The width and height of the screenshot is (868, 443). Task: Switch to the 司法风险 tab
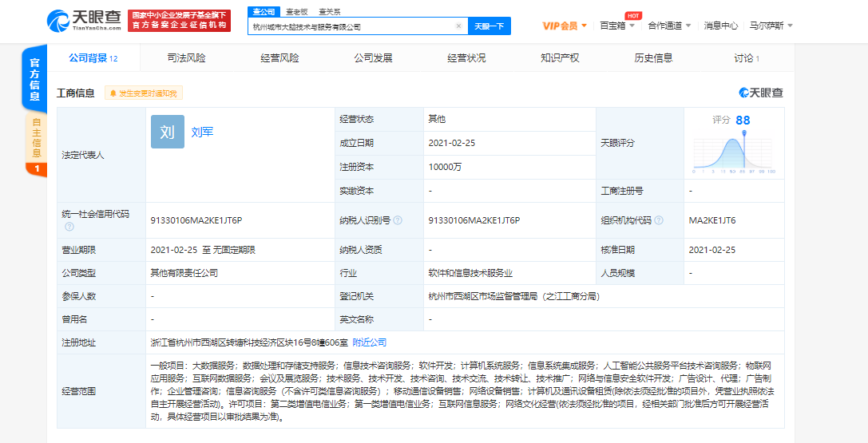tap(186, 58)
